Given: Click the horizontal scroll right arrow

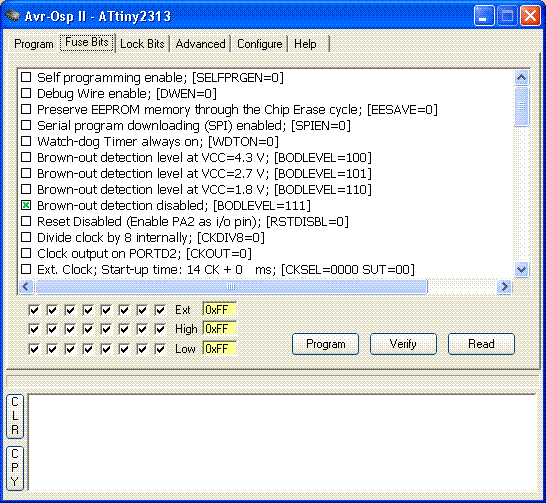Looking at the screenshot, I should [504, 286].
